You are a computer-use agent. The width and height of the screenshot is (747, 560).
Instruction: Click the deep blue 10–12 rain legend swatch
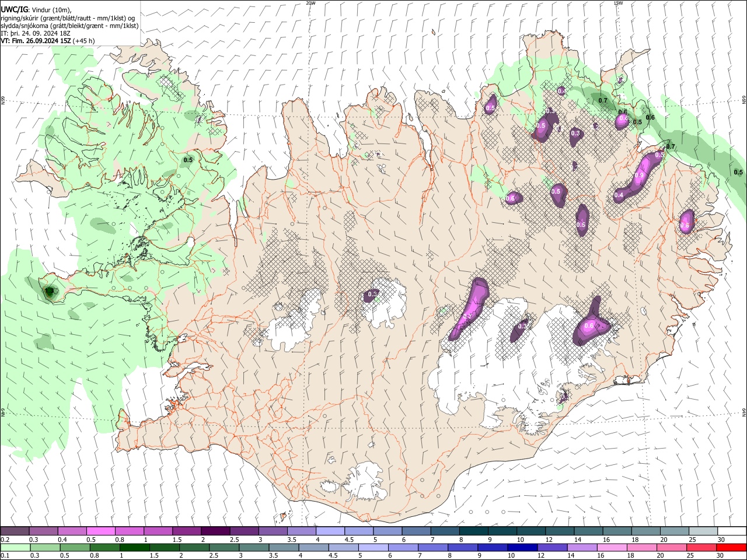pyautogui.click(x=523, y=548)
